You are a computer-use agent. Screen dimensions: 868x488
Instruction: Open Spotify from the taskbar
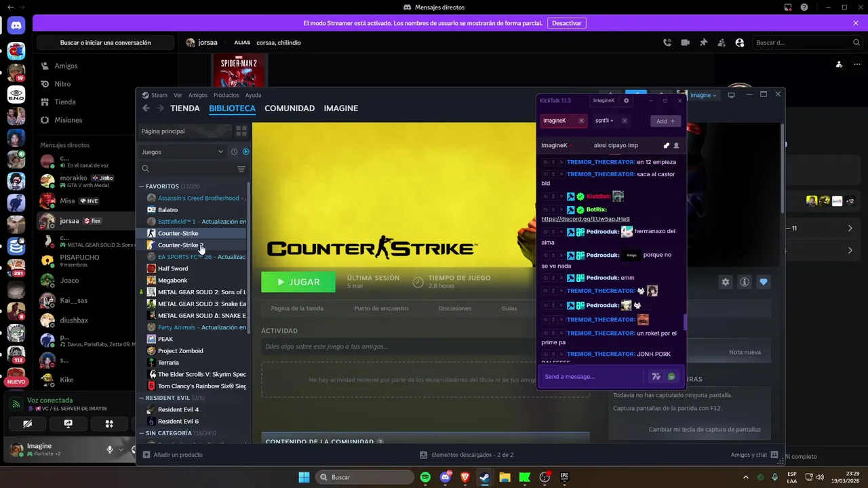pos(425,477)
